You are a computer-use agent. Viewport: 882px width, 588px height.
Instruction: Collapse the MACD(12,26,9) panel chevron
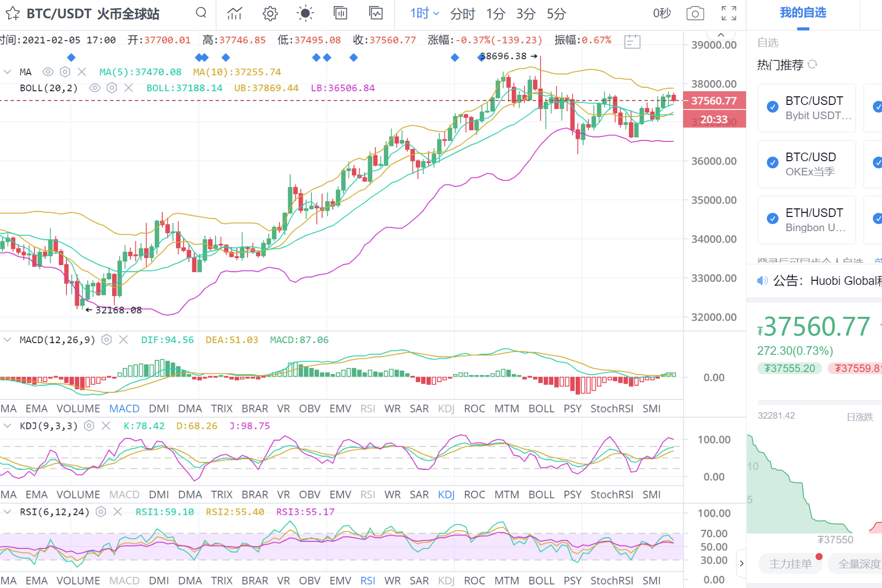click(x=8, y=340)
